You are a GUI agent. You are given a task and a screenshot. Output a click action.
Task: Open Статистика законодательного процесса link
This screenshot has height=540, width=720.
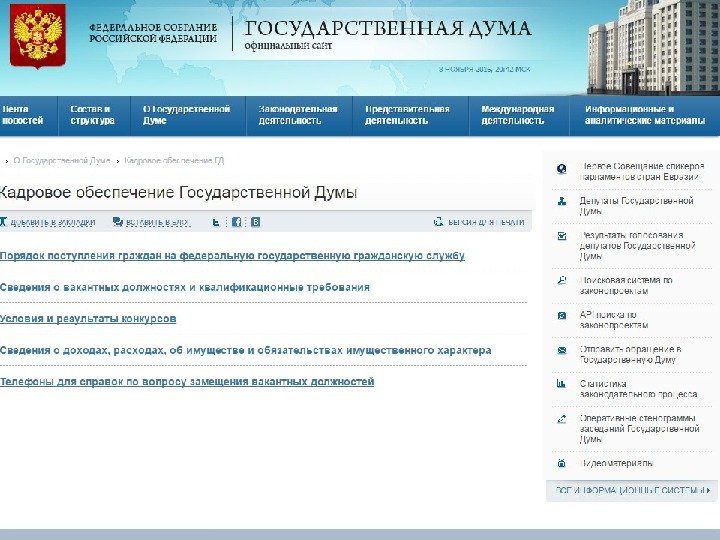click(638, 389)
